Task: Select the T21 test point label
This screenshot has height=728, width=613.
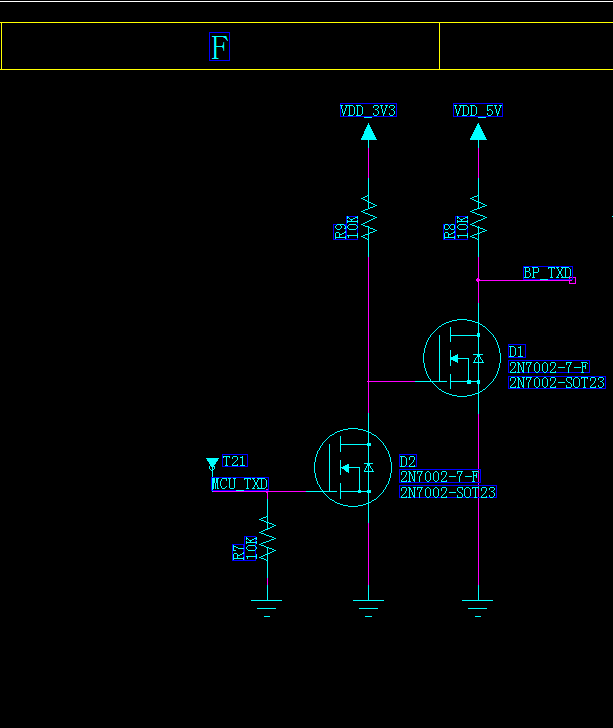Action: pos(235,461)
